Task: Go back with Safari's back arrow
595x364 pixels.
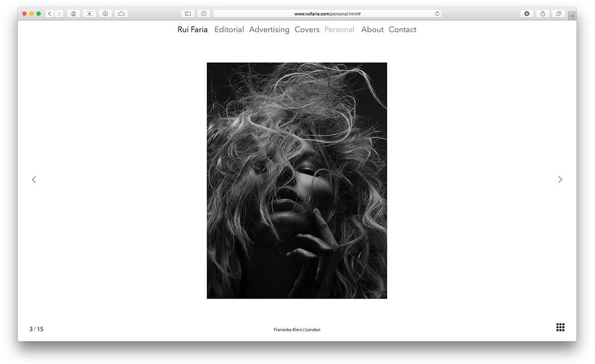Action: coord(50,14)
